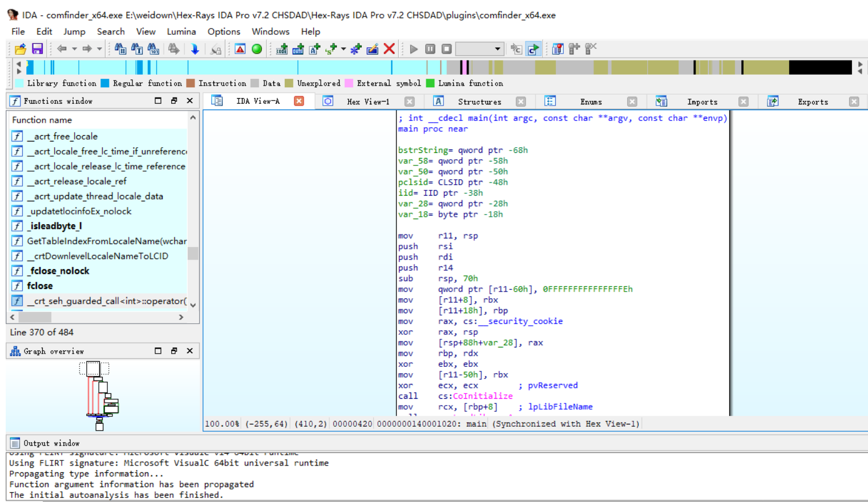Switch to the Hex View-1 tab
This screenshot has width=868, height=502.
click(x=368, y=102)
